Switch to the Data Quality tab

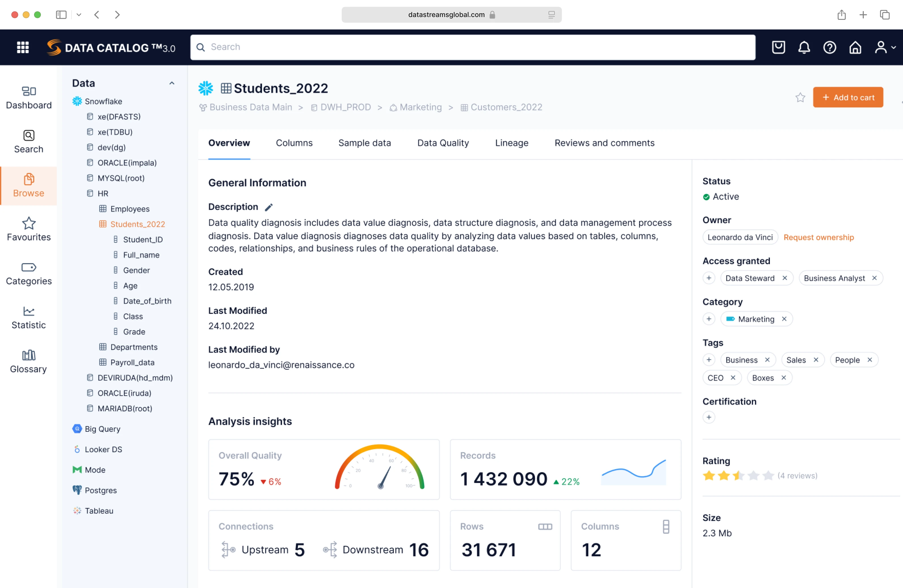(443, 143)
